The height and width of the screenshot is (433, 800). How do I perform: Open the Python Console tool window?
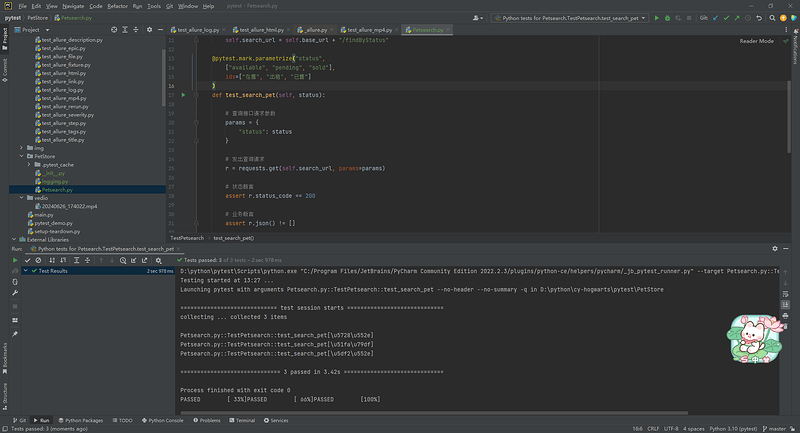pos(162,420)
